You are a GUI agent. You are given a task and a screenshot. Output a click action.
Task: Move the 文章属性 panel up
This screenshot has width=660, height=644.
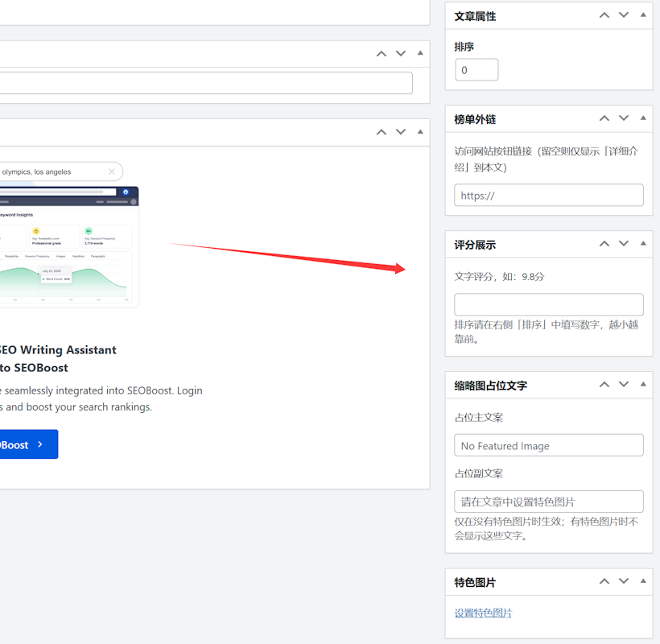click(604, 15)
